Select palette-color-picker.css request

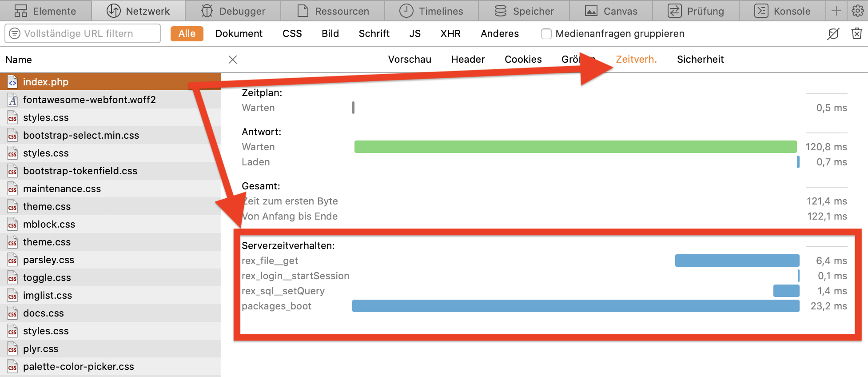point(110,366)
